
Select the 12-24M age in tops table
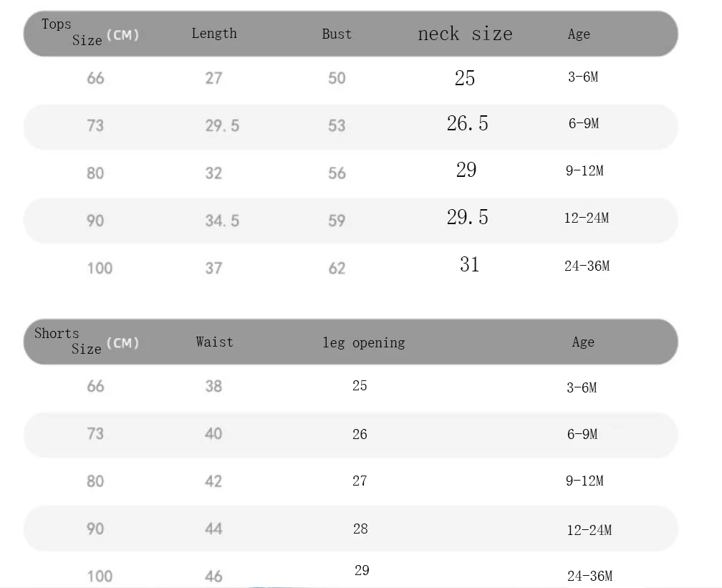pyautogui.click(x=587, y=218)
